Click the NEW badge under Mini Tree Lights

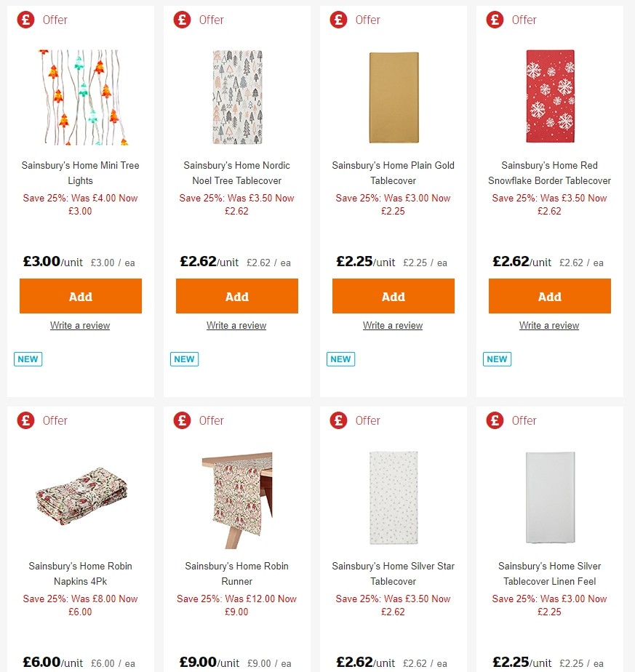(x=27, y=359)
